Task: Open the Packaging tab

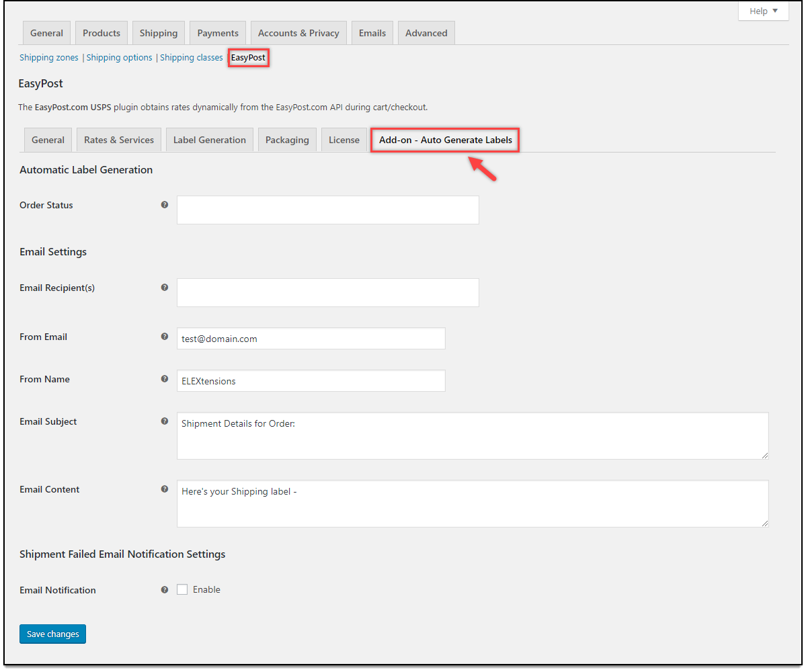Action: [287, 140]
